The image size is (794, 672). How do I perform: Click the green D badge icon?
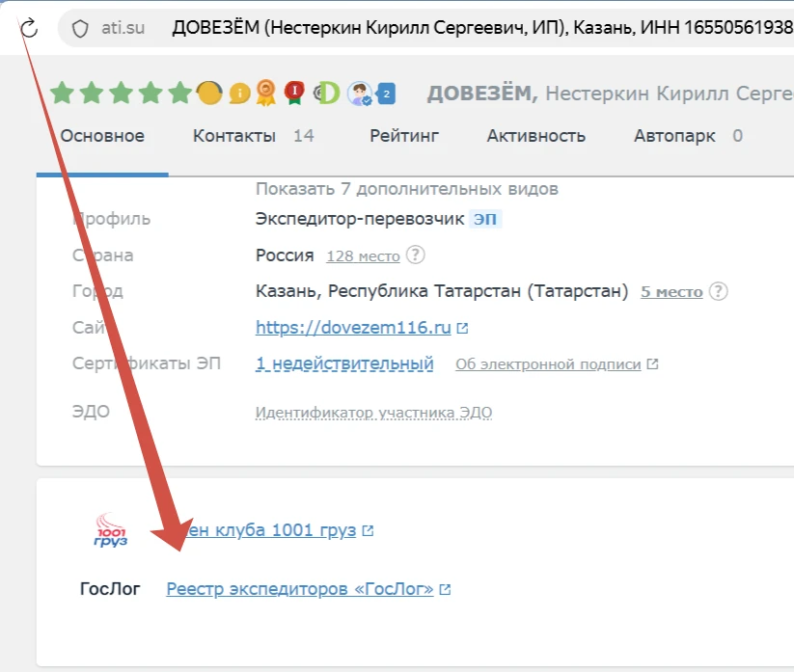tap(327, 94)
